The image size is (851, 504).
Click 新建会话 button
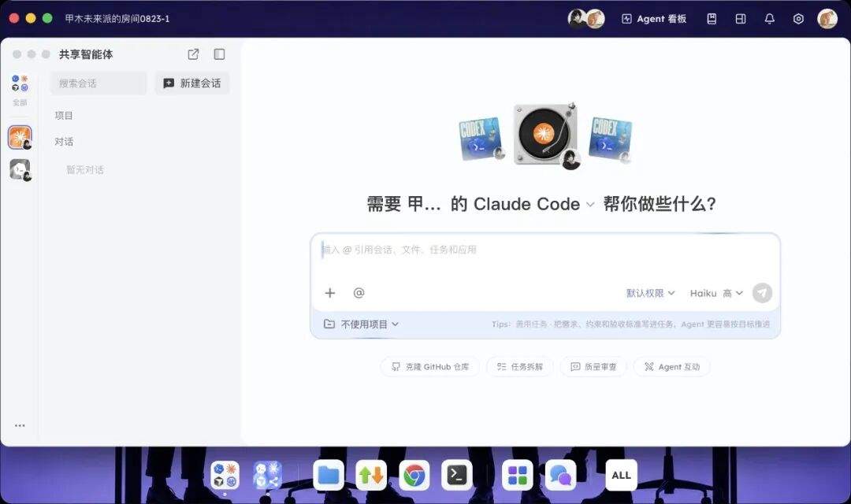click(192, 83)
